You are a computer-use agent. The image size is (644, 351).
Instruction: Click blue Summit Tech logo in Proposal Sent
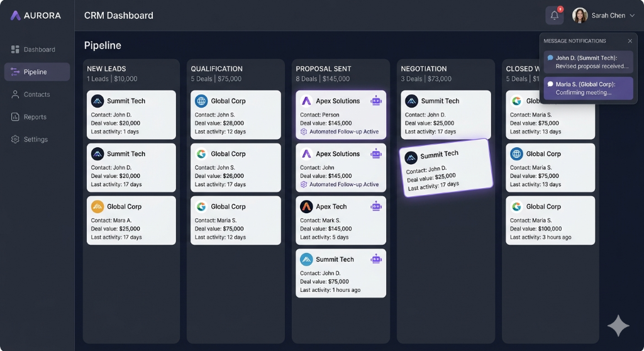click(x=306, y=259)
